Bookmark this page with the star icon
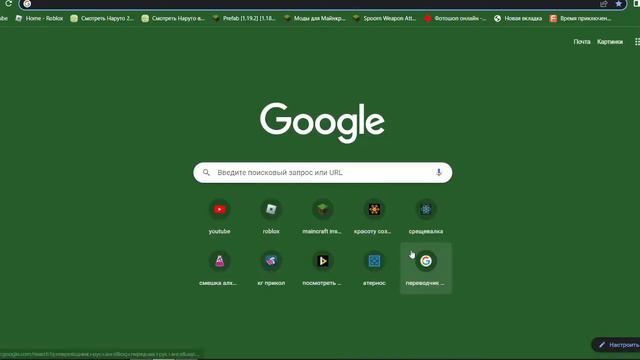The image size is (640, 360). (619, 4)
